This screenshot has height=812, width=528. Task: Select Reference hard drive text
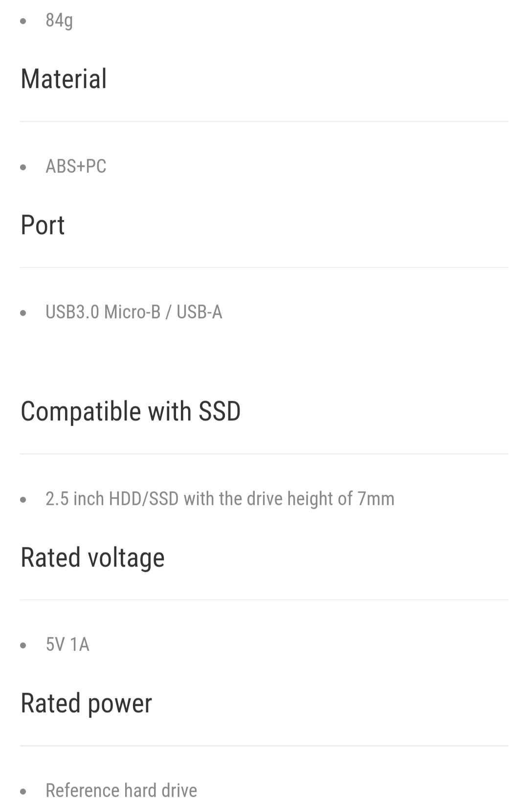point(121,790)
